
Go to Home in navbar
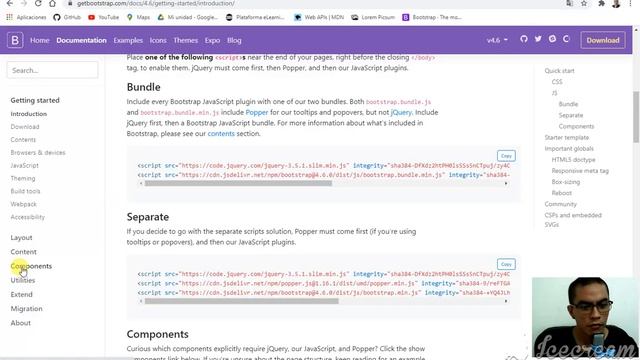pyautogui.click(x=40, y=40)
